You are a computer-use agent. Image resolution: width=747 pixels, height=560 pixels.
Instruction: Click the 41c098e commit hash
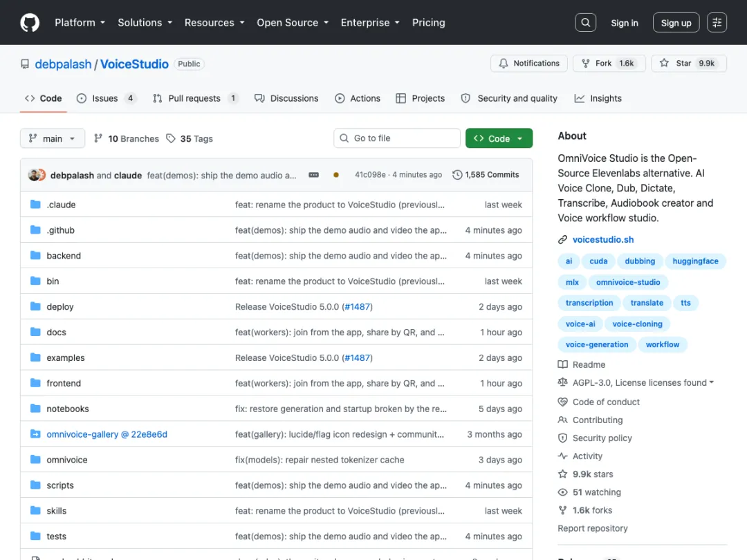[x=370, y=175]
